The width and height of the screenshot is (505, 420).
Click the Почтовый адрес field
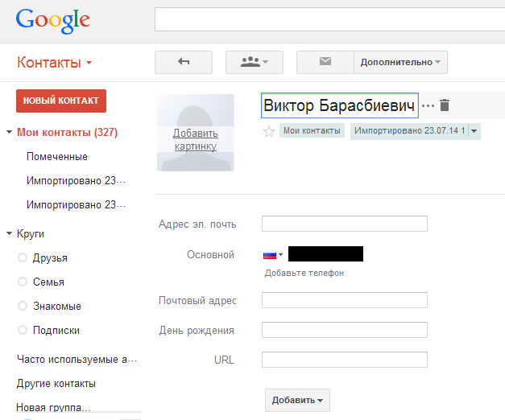(345, 300)
